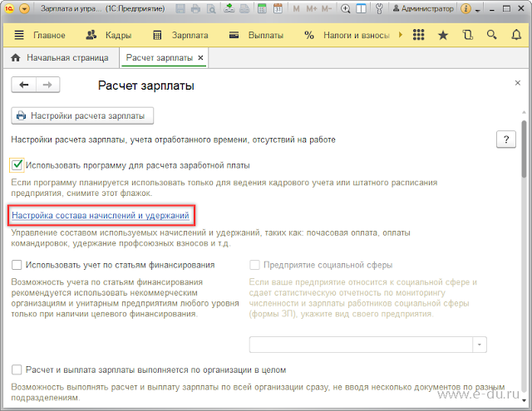532x411 pixels.
Task: Click the Кадры people icon
Action: (91, 35)
